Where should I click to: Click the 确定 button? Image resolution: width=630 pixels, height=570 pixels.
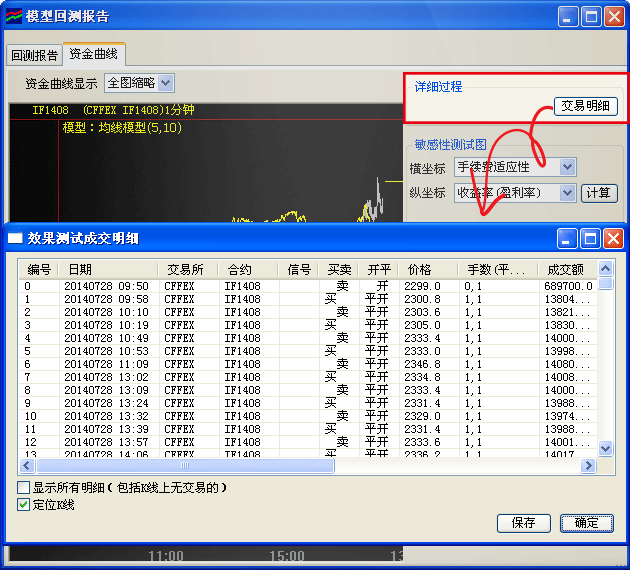click(586, 523)
